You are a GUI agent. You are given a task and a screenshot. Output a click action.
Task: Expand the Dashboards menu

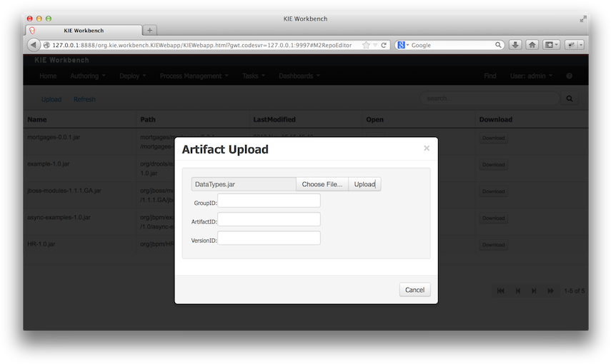[299, 76]
